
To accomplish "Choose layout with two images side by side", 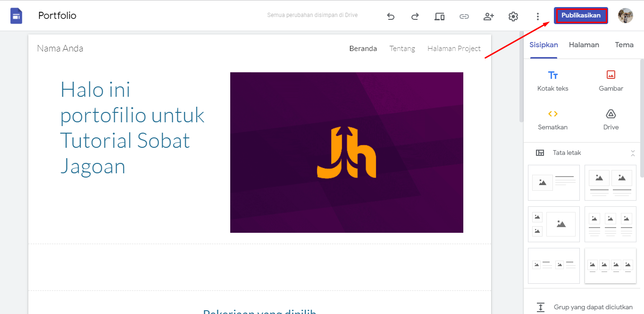I will coord(611,182).
